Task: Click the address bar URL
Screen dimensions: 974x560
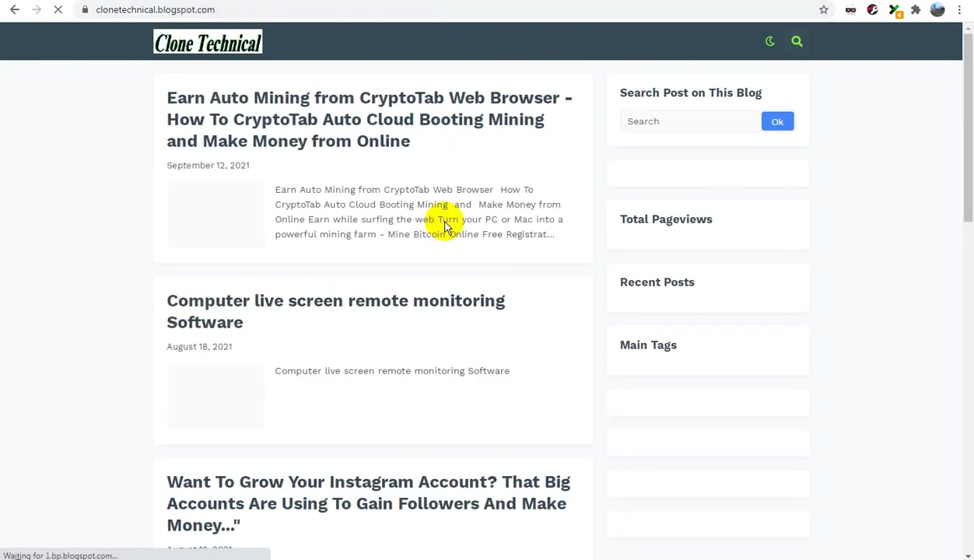Action: pos(155,9)
